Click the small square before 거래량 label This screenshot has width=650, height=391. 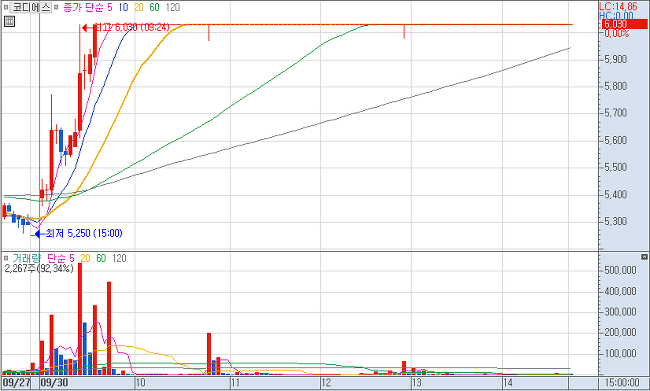pos(6,258)
